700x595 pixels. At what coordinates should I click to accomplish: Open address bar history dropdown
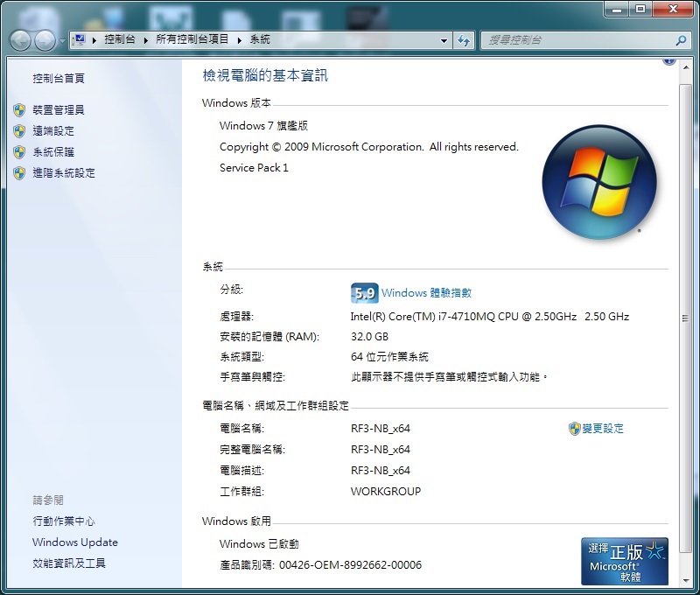(444, 40)
